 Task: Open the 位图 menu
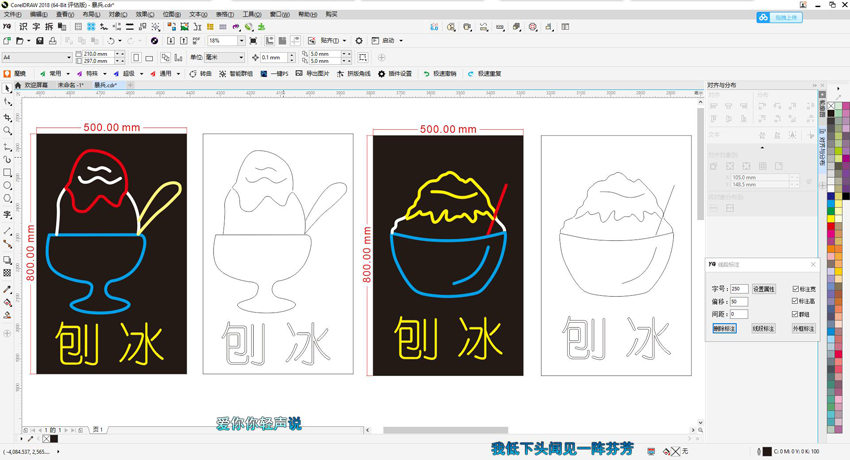[x=171, y=15]
